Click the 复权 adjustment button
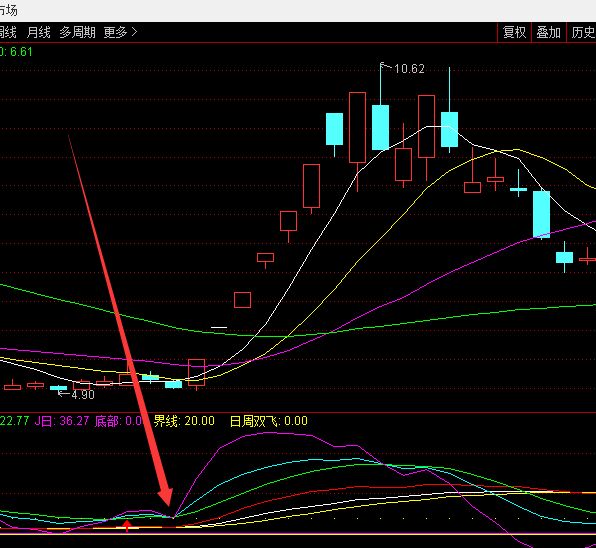The image size is (596, 548). [514, 32]
